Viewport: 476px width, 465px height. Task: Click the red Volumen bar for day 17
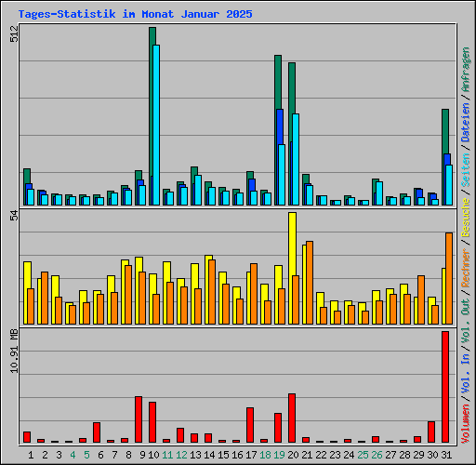pyautogui.click(x=250, y=425)
